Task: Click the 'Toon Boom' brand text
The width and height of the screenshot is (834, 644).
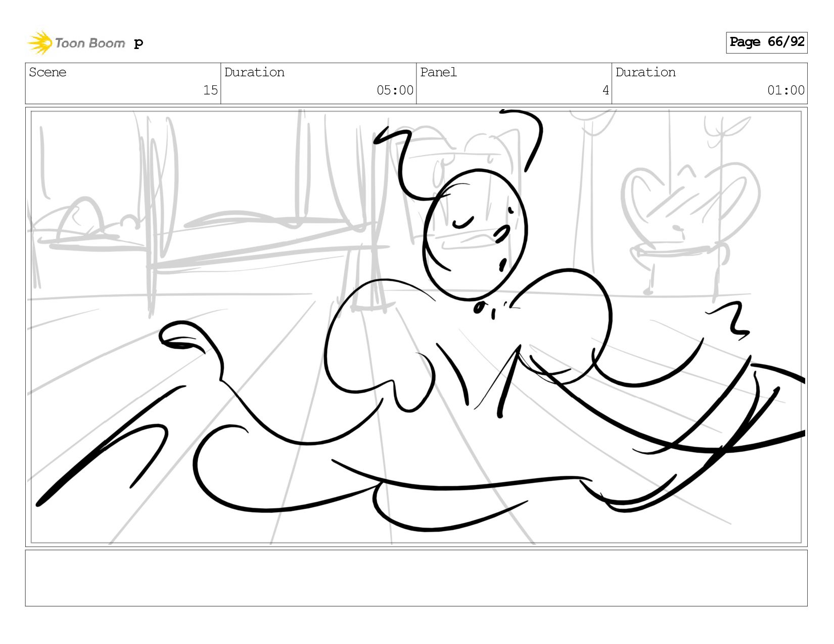Action: [x=89, y=43]
